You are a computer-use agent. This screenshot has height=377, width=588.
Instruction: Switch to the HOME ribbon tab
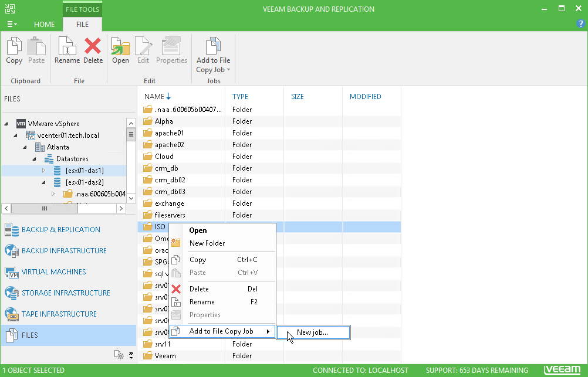pyautogui.click(x=44, y=25)
